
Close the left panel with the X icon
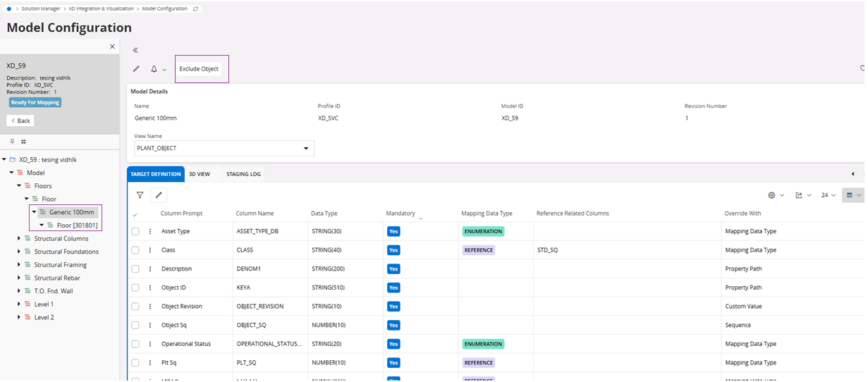pyautogui.click(x=112, y=47)
